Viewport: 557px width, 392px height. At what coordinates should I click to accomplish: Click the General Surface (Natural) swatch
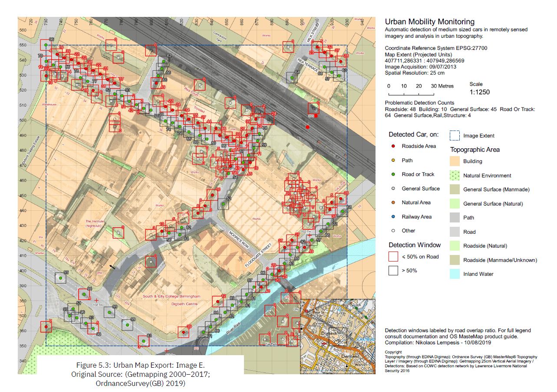tap(455, 204)
